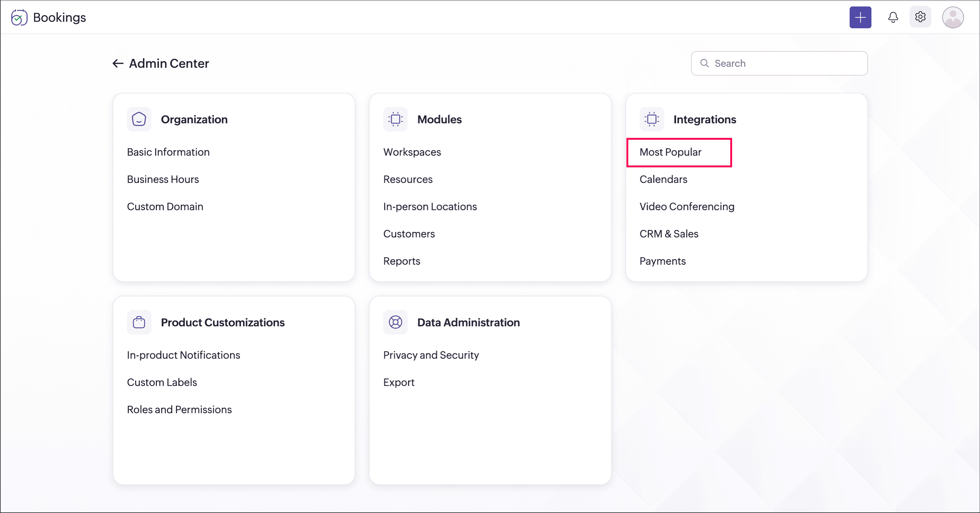Click the purple plus create button

pos(860,17)
